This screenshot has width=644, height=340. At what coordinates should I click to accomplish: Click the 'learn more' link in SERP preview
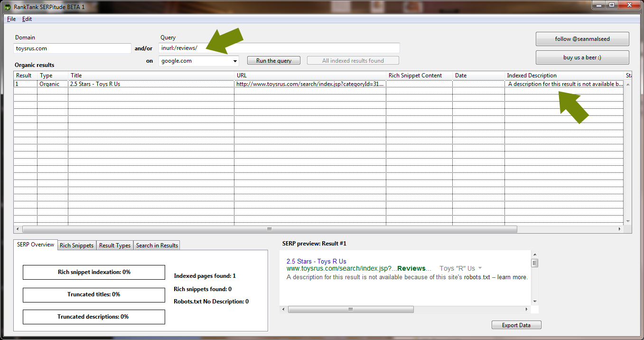pos(513,277)
